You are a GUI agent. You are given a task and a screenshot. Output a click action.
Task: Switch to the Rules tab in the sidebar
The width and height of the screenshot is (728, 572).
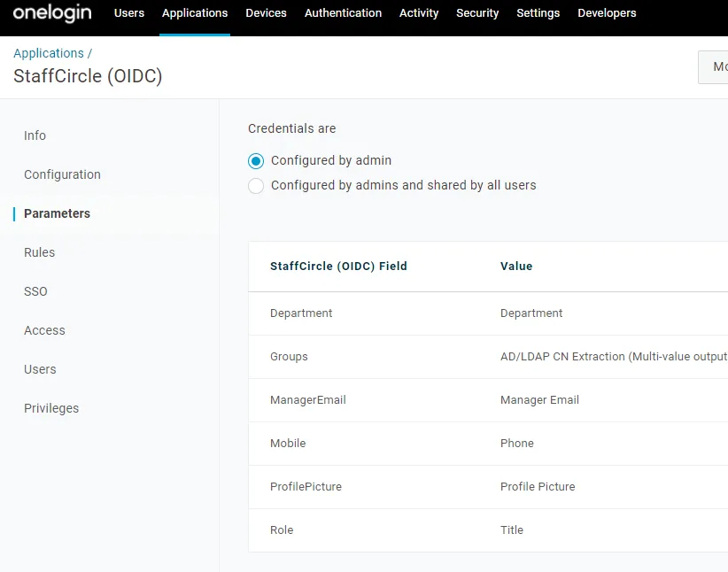(40, 252)
